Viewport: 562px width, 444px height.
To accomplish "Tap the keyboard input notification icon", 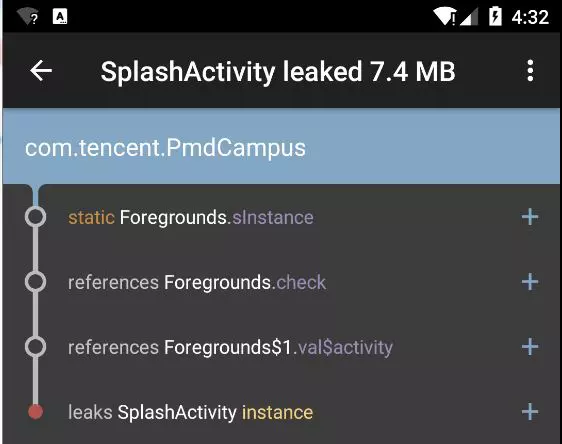I will (60, 16).
